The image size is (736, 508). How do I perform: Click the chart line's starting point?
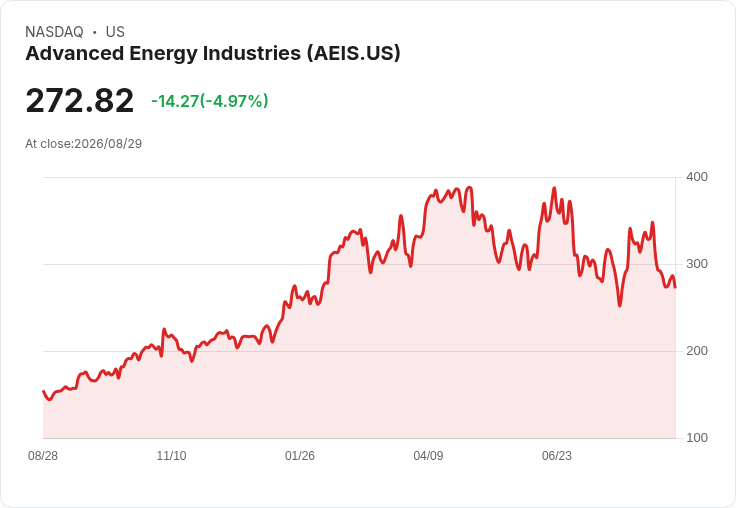(x=44, y=391)
